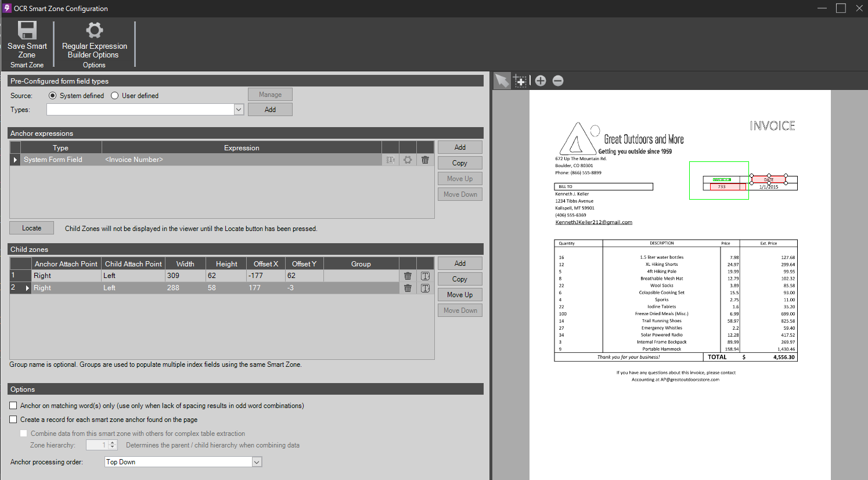Open text settings for child zone 2
Screen dimensions: 868x480
point(425,288)
